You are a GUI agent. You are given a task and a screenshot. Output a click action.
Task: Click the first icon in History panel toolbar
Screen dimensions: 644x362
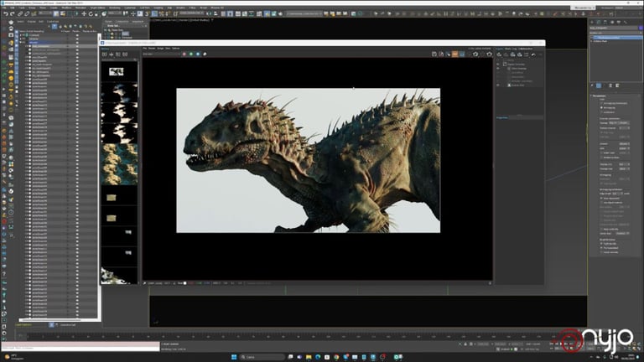click(104, 54)
